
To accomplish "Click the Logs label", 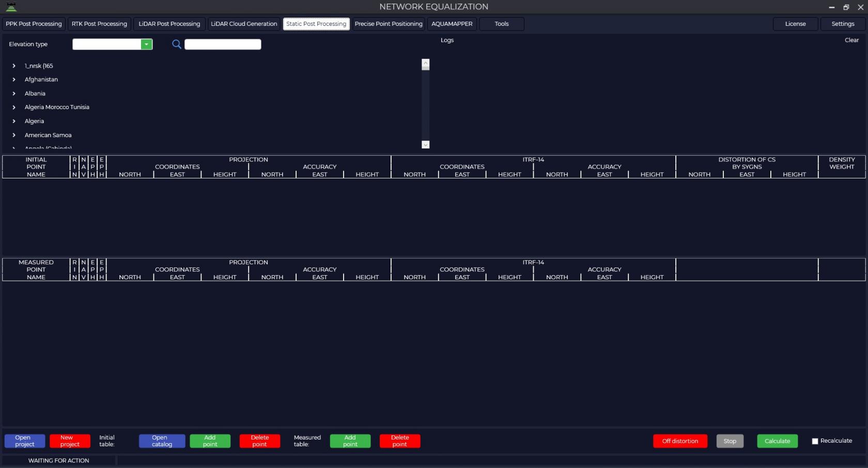I will [447, 40].
